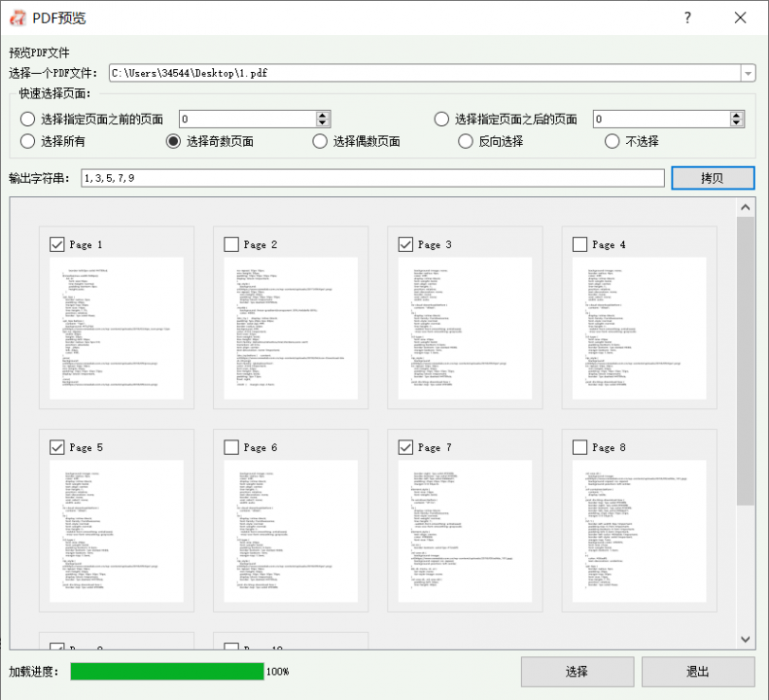Click the 退出 exit button

(698, 672)
